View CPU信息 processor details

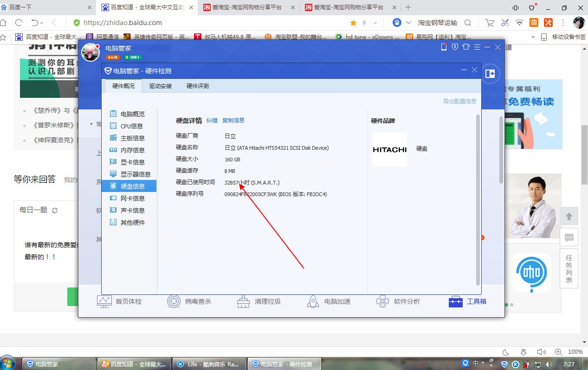(x=132, y=126)
